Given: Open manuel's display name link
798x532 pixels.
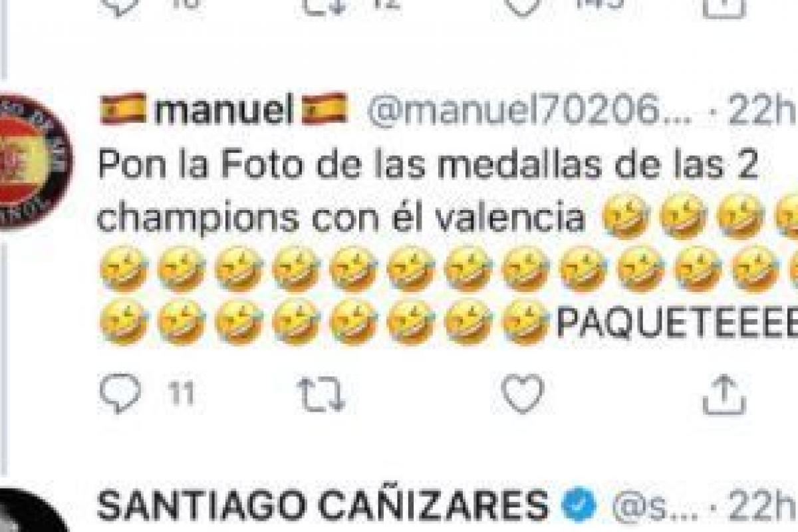Looking at the screenshot, I should pyautogui.click(x=223, y=109).
